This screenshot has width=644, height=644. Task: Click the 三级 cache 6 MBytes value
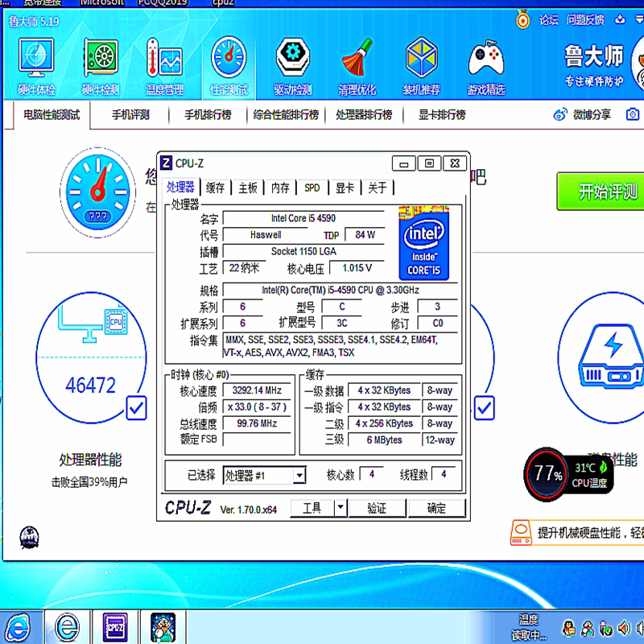point(385,440)
